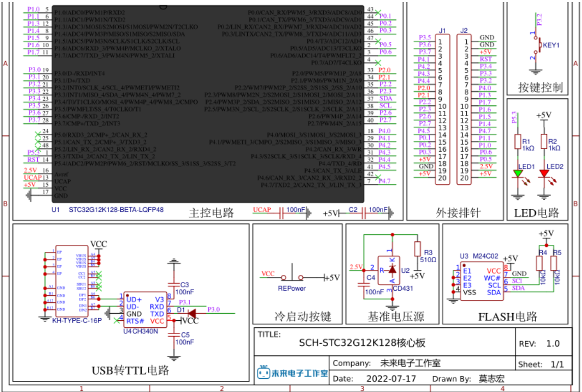This screenshot has height=392, width=582.
Task: Click the RST net label at U1 pin 14
Action: point(34,159)
